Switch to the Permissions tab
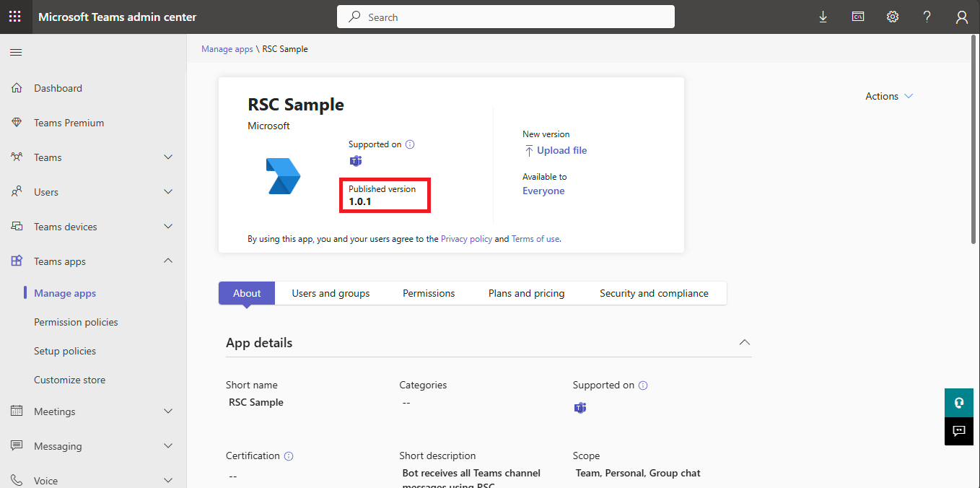The image size is (980, 488). 428,293
